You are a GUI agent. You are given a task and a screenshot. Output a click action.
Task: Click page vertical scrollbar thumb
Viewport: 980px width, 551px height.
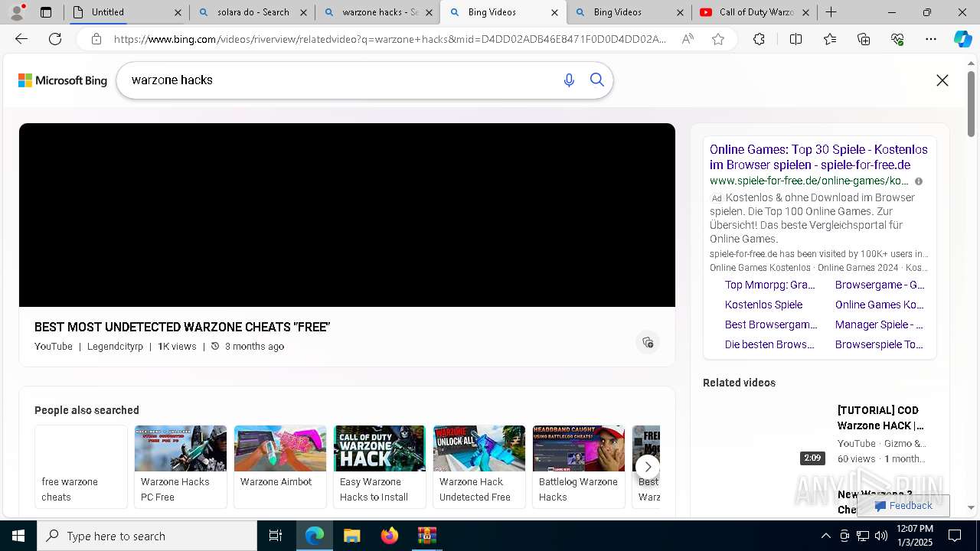pos(972,103)
